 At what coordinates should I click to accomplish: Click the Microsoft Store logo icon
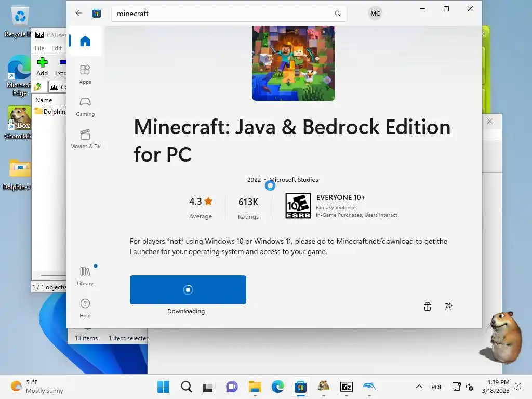coord(96,13)
